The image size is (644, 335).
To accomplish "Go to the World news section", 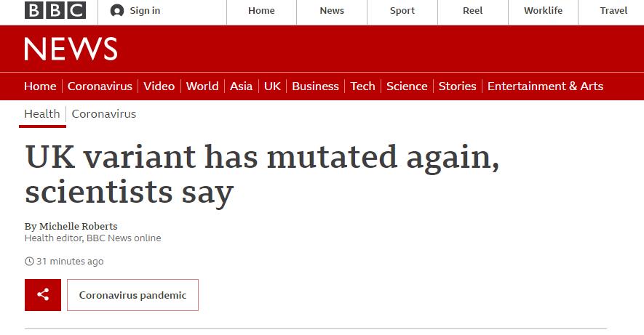I will click(202, 86).
